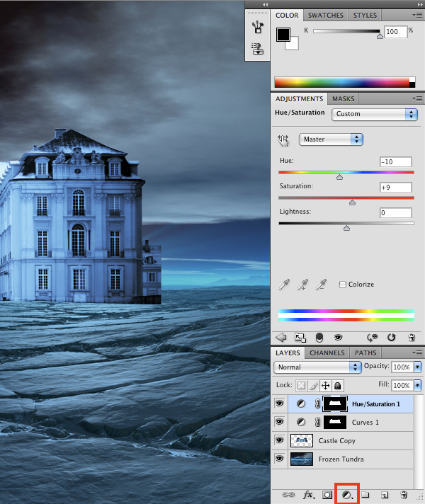Lock transparent pixels
The image size is (425, 504).
point(301,385)
